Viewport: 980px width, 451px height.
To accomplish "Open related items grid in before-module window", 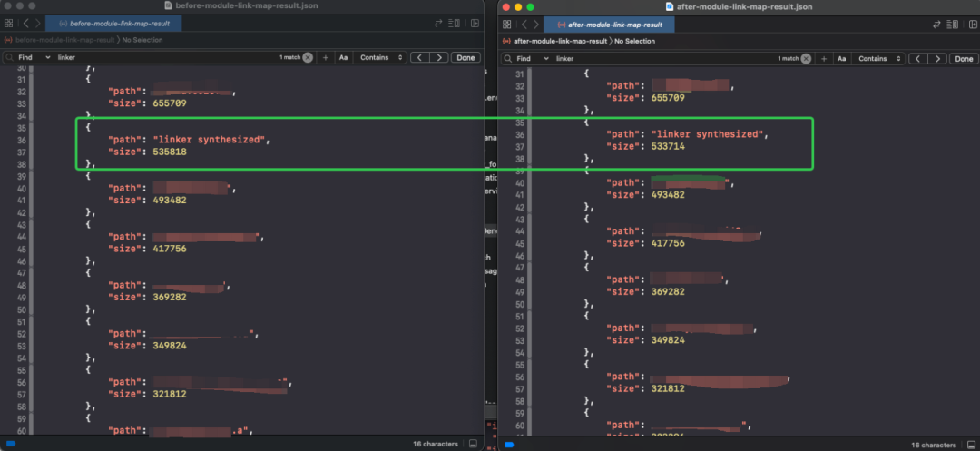I will click(8, 23).
